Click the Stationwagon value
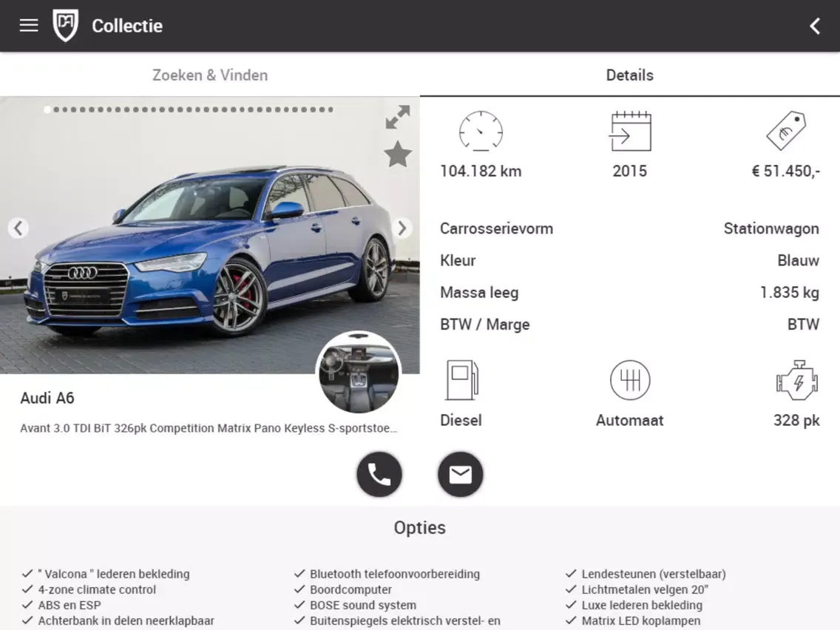 (x=771, y=228)
